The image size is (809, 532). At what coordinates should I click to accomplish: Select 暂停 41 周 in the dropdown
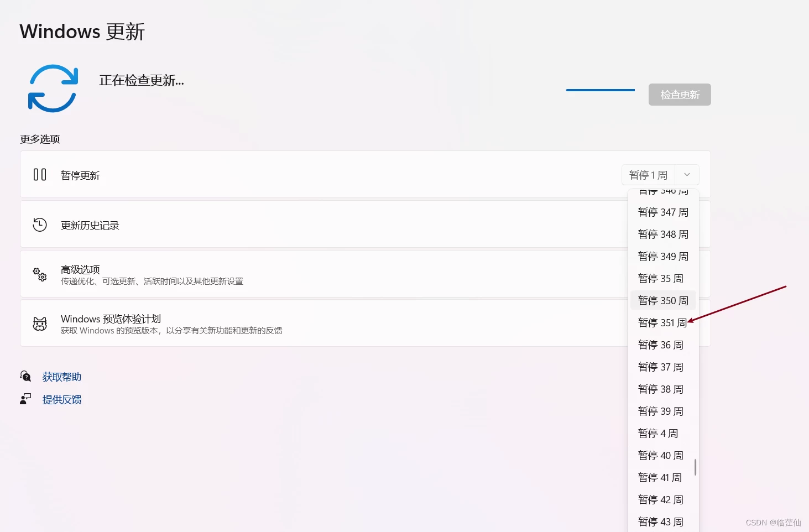click(663, 478)
